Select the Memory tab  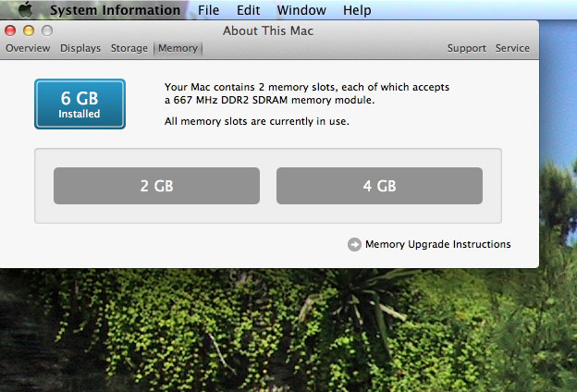[x=178, y=49]
